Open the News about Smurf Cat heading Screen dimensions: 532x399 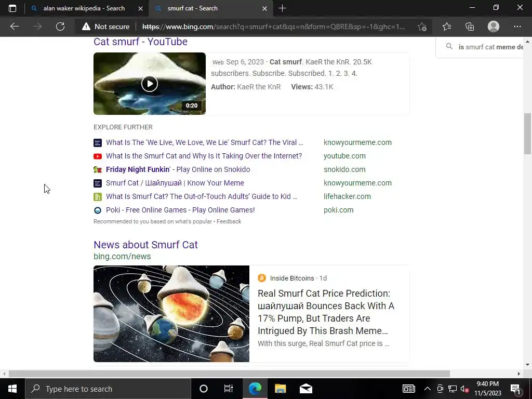click(x=145, y=245)
